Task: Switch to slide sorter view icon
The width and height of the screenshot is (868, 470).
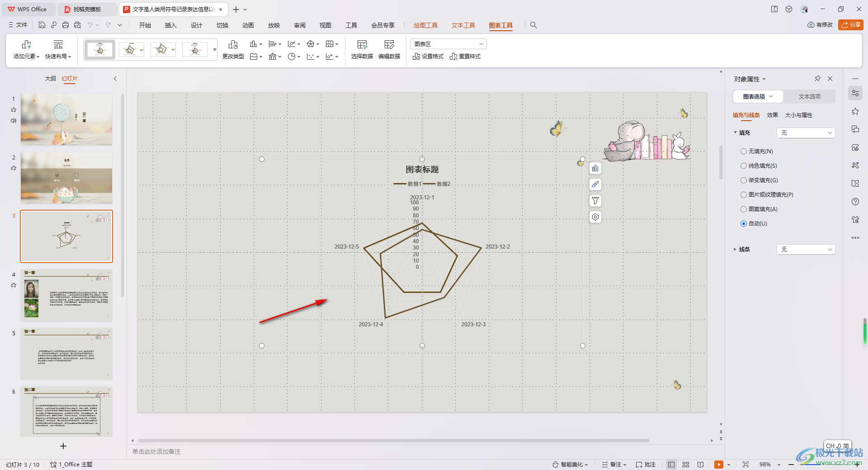Action: [686, 465]
